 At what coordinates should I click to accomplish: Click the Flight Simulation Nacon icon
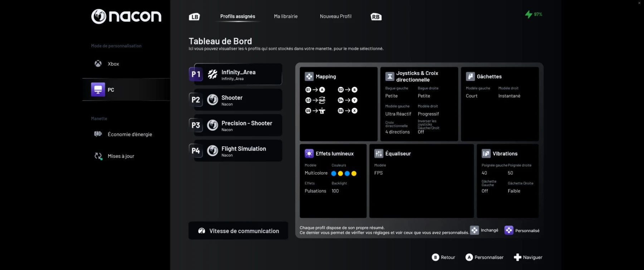click(x=213, y=151)
